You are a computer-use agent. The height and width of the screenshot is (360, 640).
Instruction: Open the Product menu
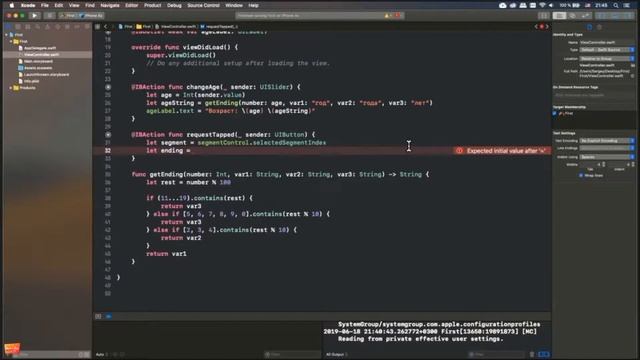coord(153,5)
